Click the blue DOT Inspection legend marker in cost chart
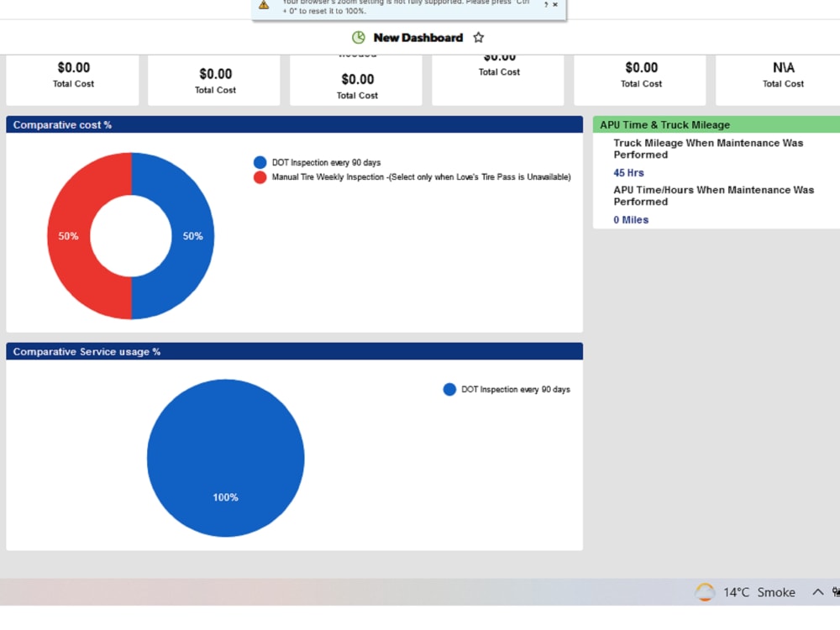The height and width of the screenshot is (630, 840). (x=260, y=161)
